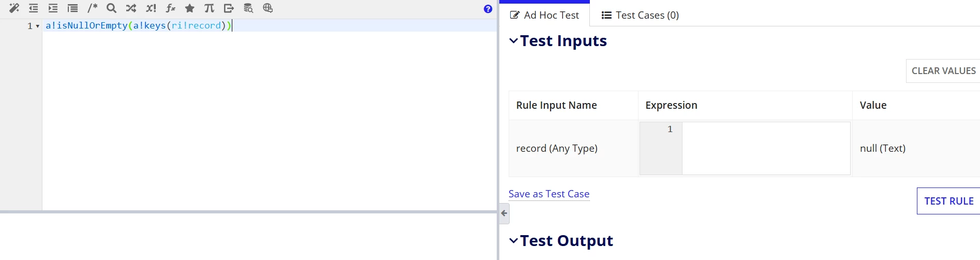Fold line 1 using the gutter arrow
Screen dimensions: 980x260
[38, 26]
